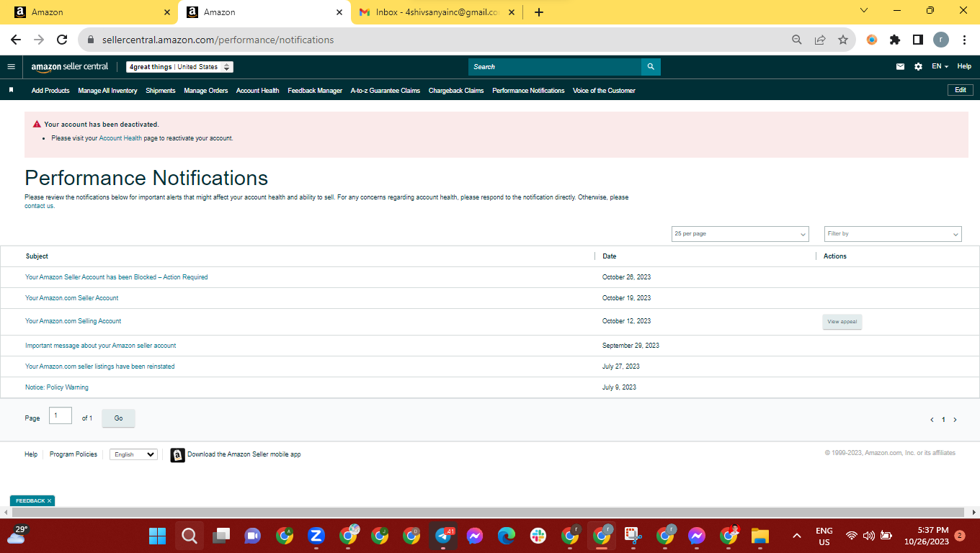
Task: Click the View appeal button
Action: 842,322
